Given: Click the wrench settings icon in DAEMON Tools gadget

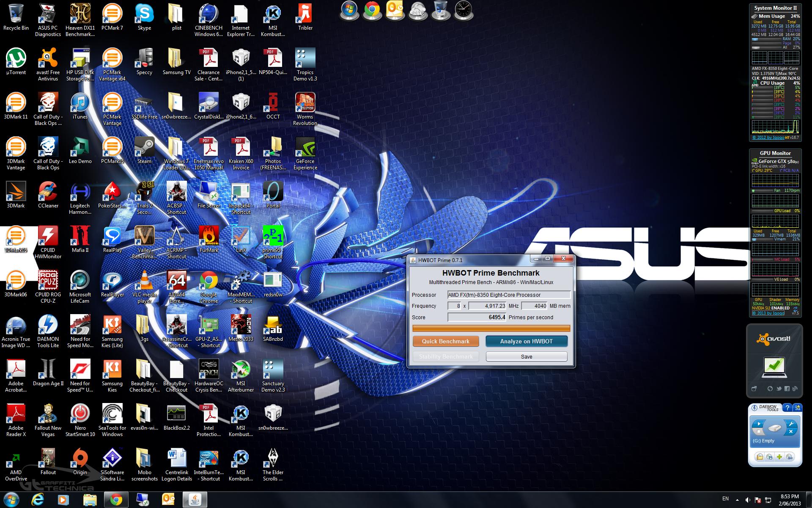Looking at the screenshot, I should pos(790,423).
